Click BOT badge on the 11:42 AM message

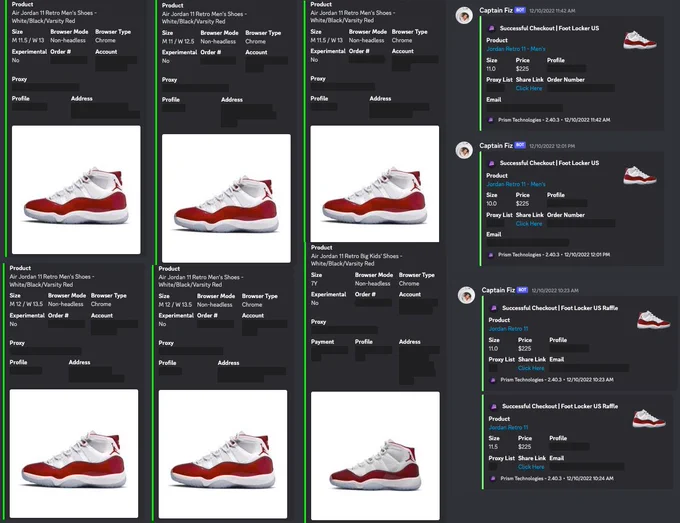click(x=520, y=10)
